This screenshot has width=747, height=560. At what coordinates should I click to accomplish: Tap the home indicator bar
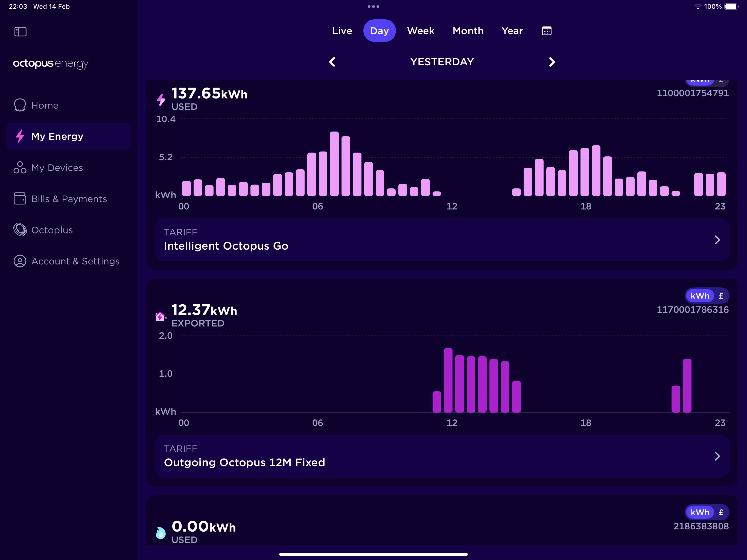click(x=373, y=554)
